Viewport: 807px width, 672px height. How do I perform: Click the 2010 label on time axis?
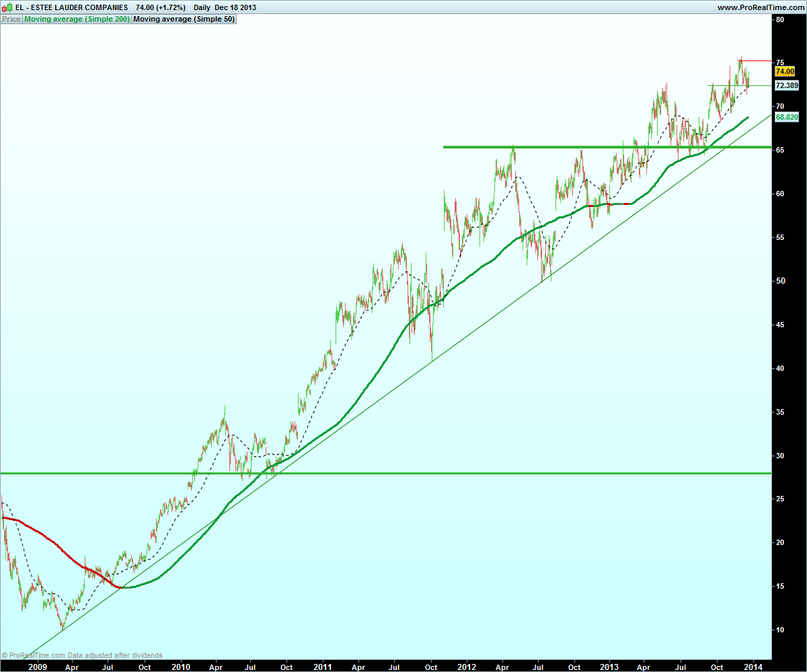[181, 667]
